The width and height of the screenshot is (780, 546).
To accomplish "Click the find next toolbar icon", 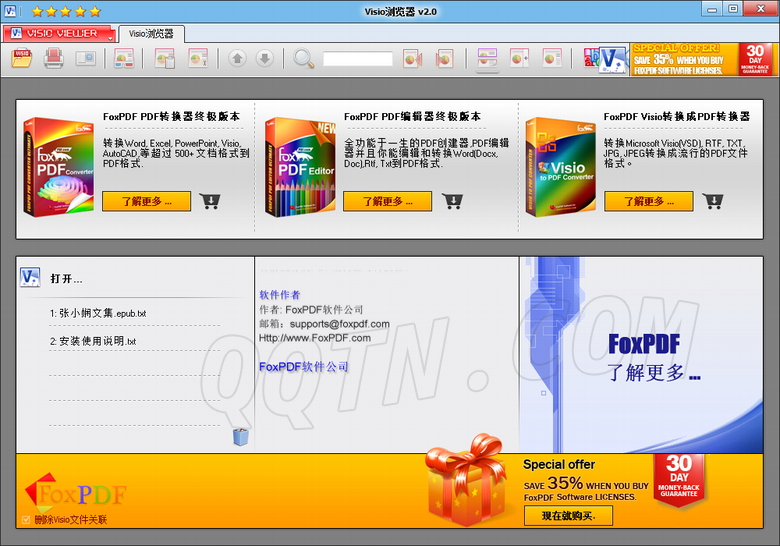I will click(x=444, y=59).
